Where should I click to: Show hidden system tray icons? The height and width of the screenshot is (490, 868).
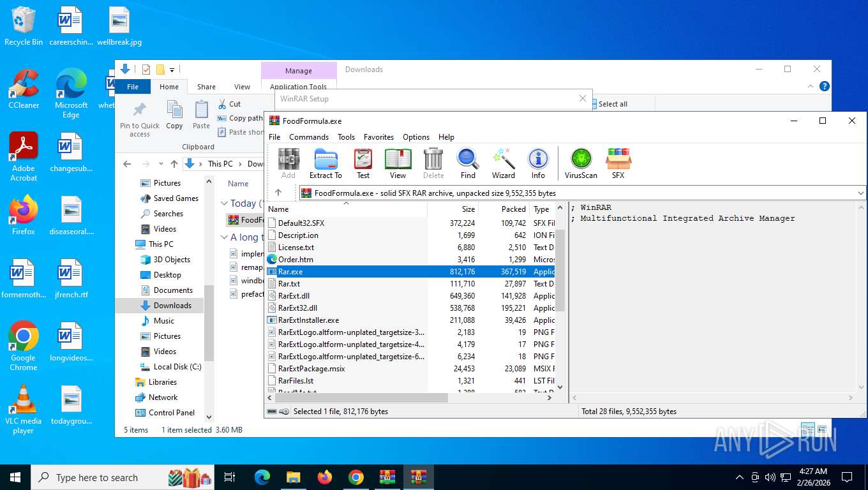740,477
